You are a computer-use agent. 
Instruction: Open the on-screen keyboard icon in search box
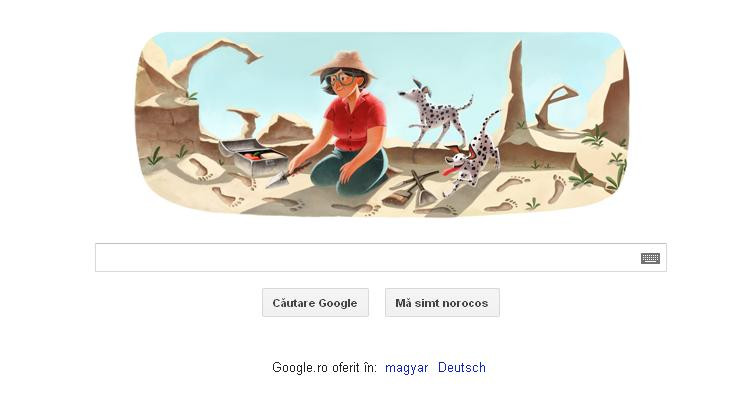[x=650, y=258]
